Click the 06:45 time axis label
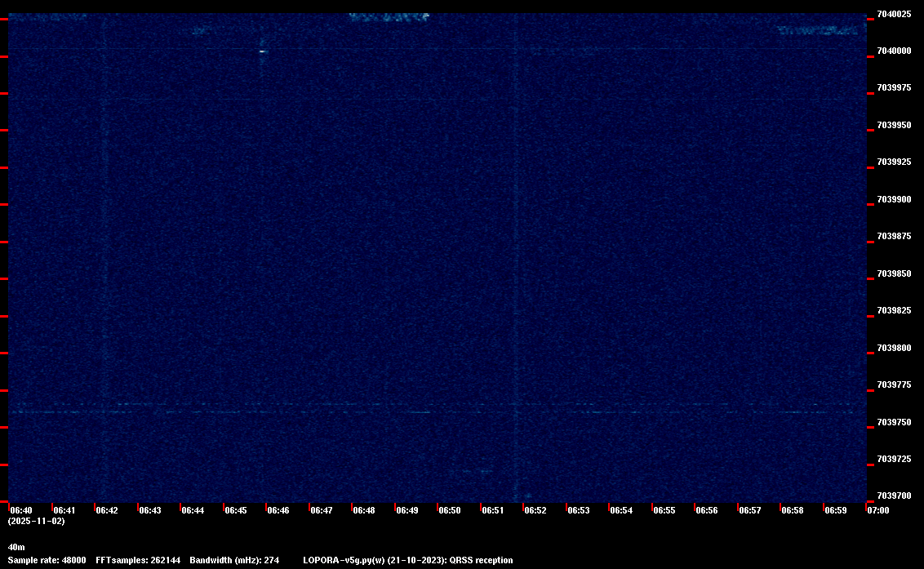924x569 pixels. (236, 510)
